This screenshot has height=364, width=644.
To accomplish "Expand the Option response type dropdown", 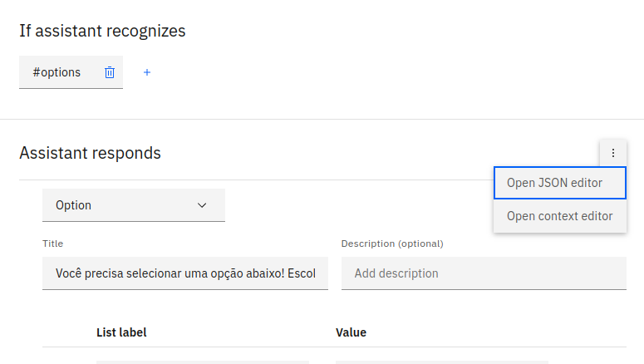I will pos(134,205).
